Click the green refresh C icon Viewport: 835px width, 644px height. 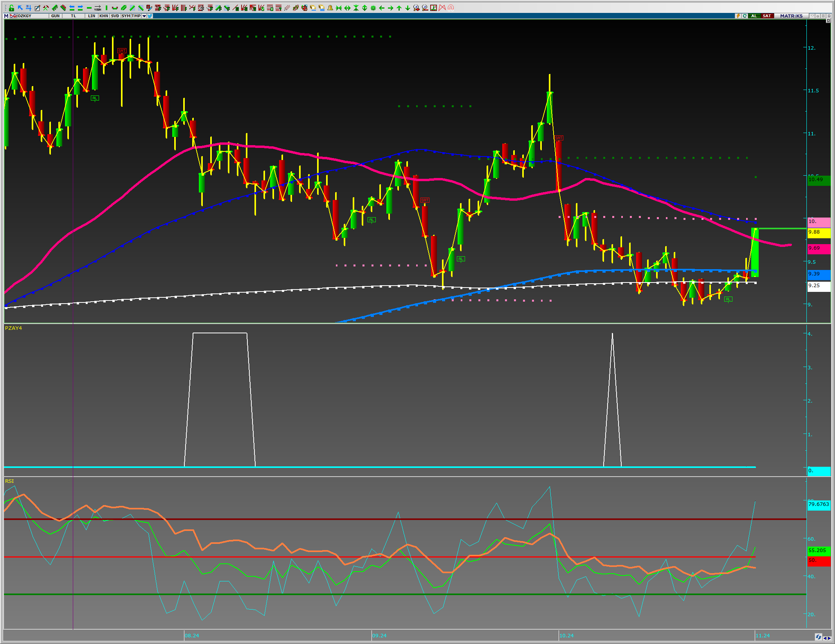pos(744,16)
